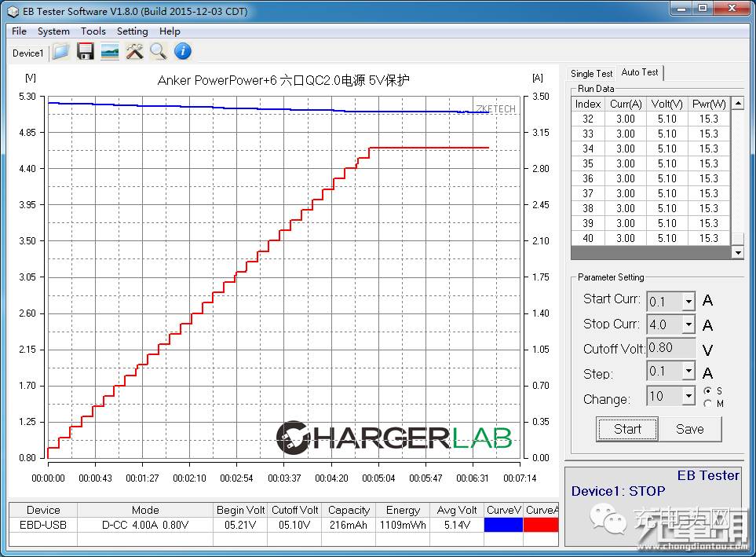Click the Run Data scroll up arrow
Screen dimensions: 756x557
738,103
